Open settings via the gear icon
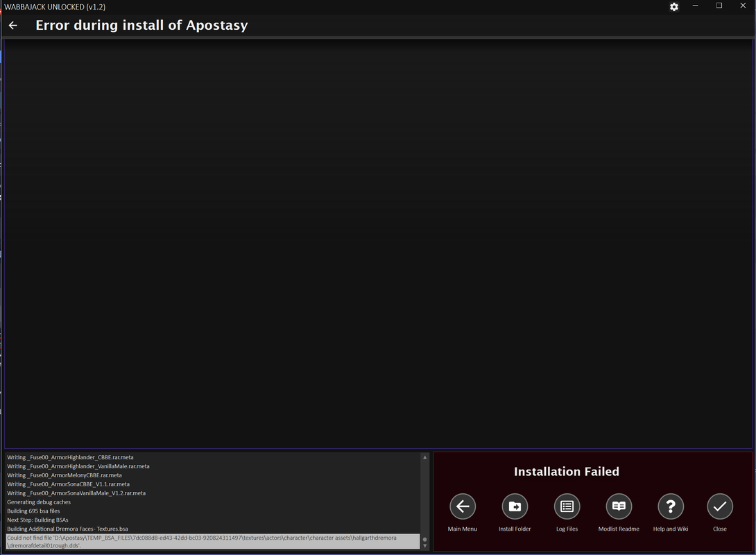This screenshot has height=555, width=756. [674, 7]
